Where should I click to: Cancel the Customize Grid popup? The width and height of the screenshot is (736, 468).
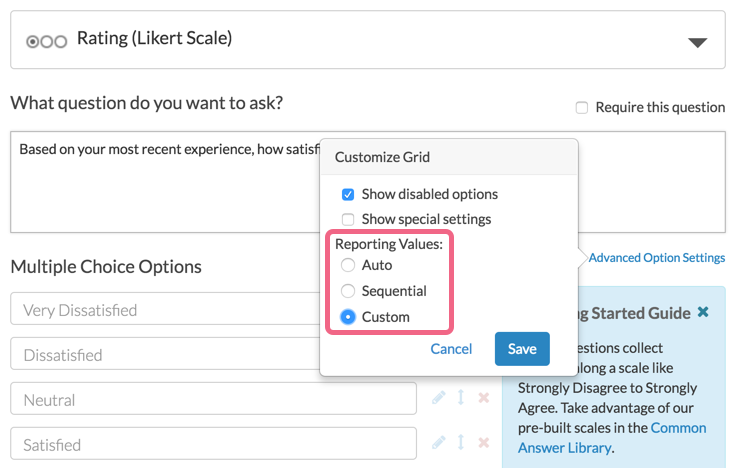pos(451,349)
